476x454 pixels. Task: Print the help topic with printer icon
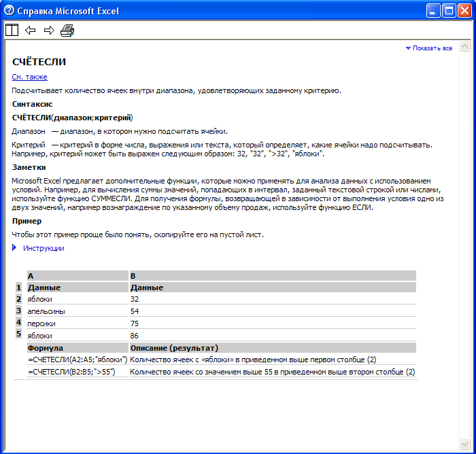67,30
